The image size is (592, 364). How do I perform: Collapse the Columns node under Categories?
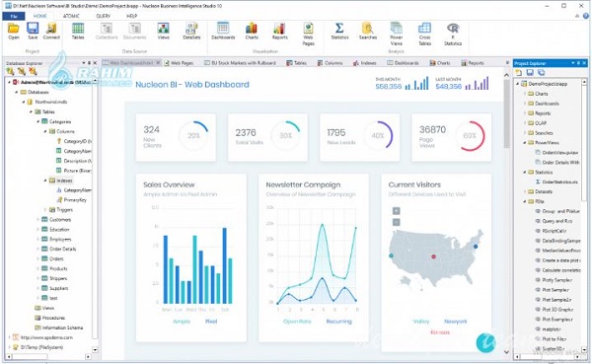[x=45, y=131]
